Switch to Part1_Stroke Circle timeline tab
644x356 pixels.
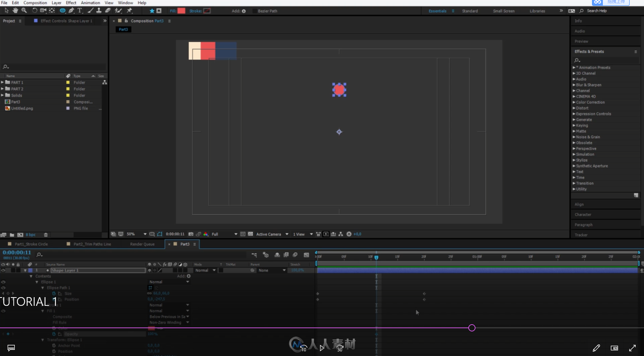point(31,244)
